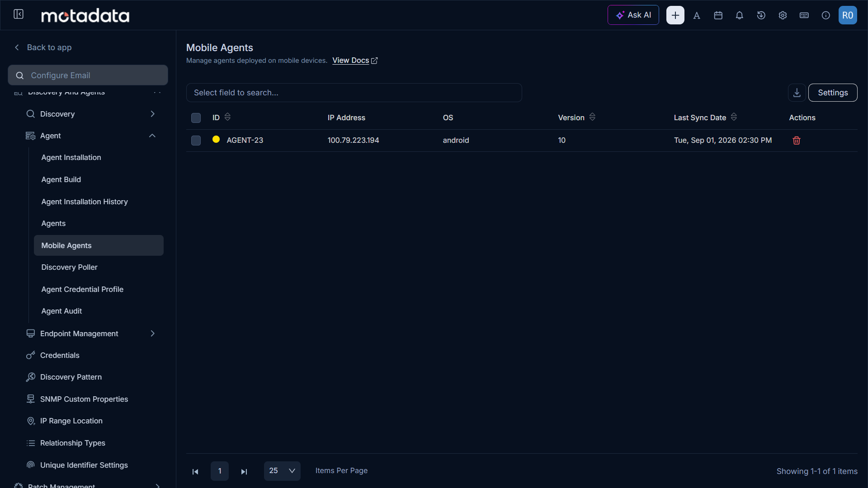Go to first page icon

tap(195, 471)
